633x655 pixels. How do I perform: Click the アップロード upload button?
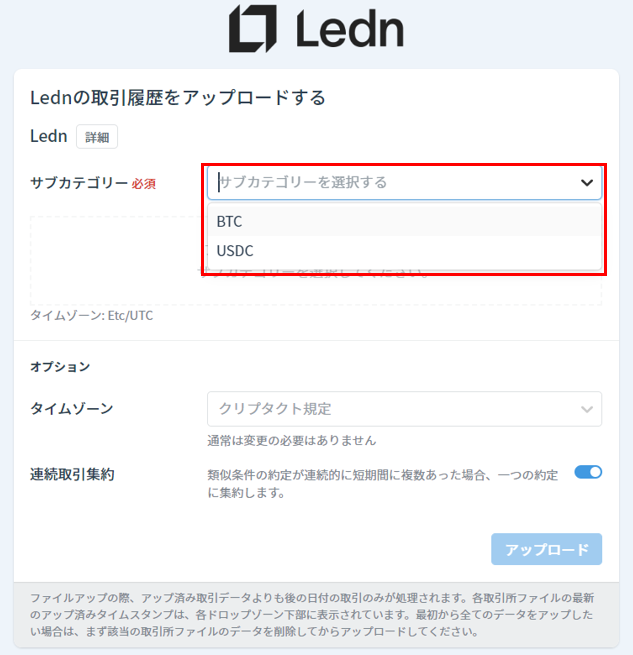tap(547, 549)
